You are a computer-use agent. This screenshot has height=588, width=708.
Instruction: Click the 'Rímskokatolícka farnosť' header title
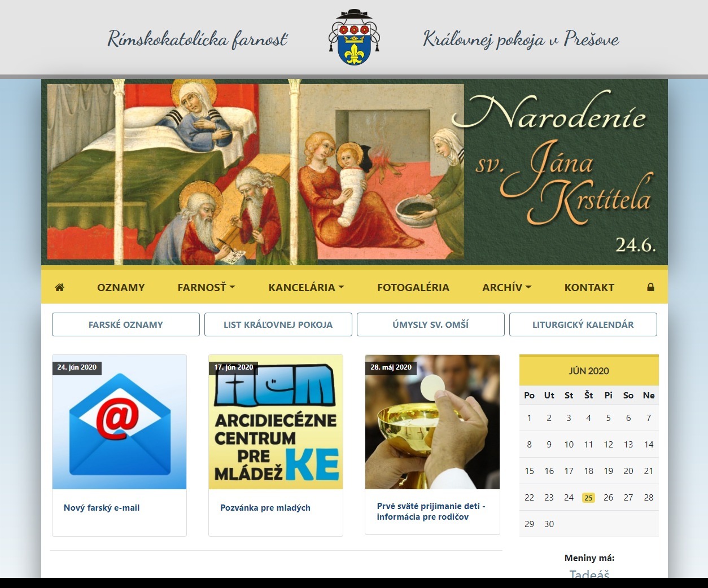click(x=198, y=39)
